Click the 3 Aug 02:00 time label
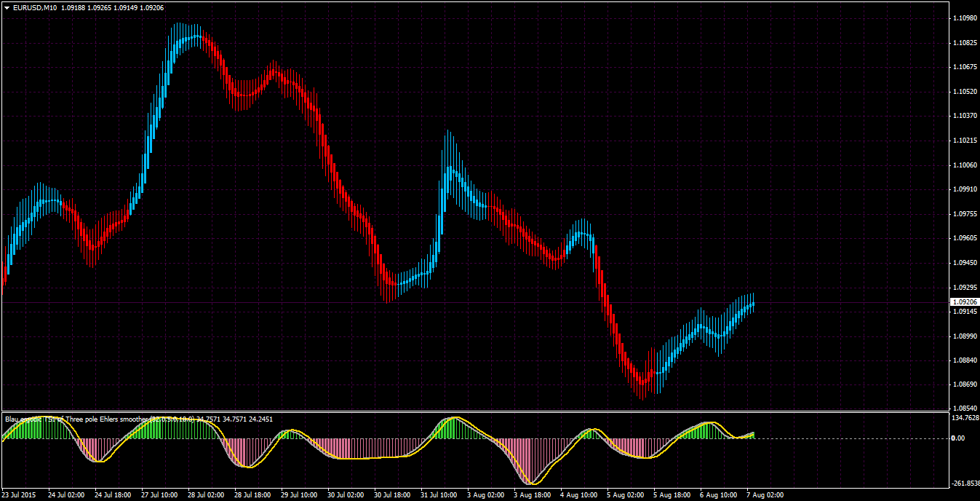 [485, 495]
